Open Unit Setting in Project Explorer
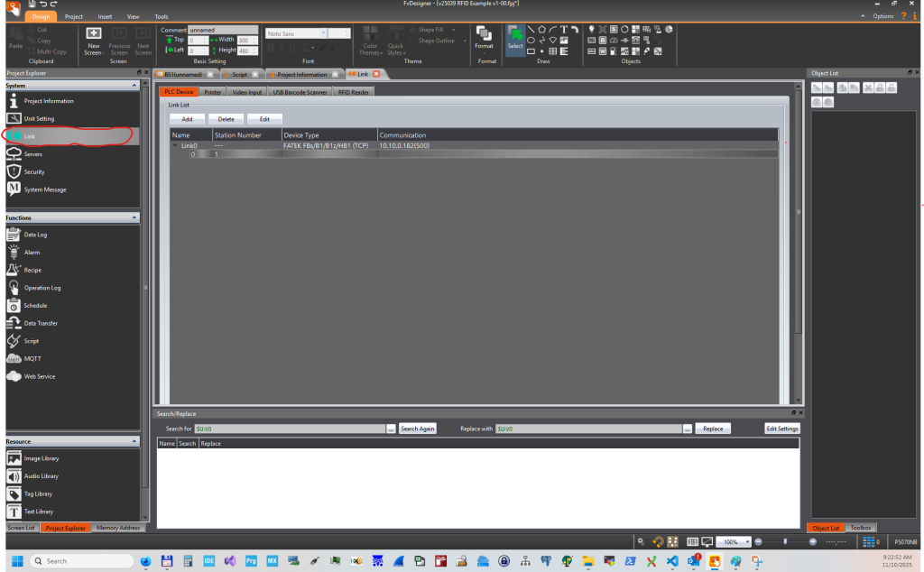The height and width of the screenshot is (572, 924). click(39, 118)
